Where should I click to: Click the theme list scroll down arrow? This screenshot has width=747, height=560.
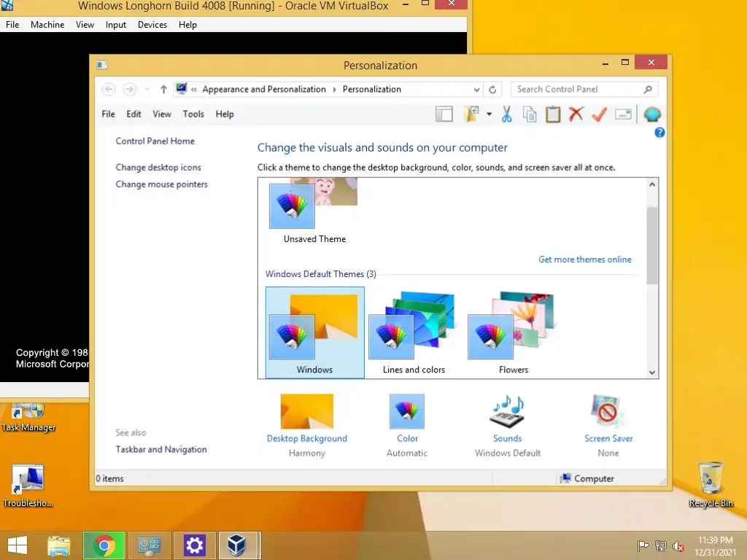click(x=652, y=373)
